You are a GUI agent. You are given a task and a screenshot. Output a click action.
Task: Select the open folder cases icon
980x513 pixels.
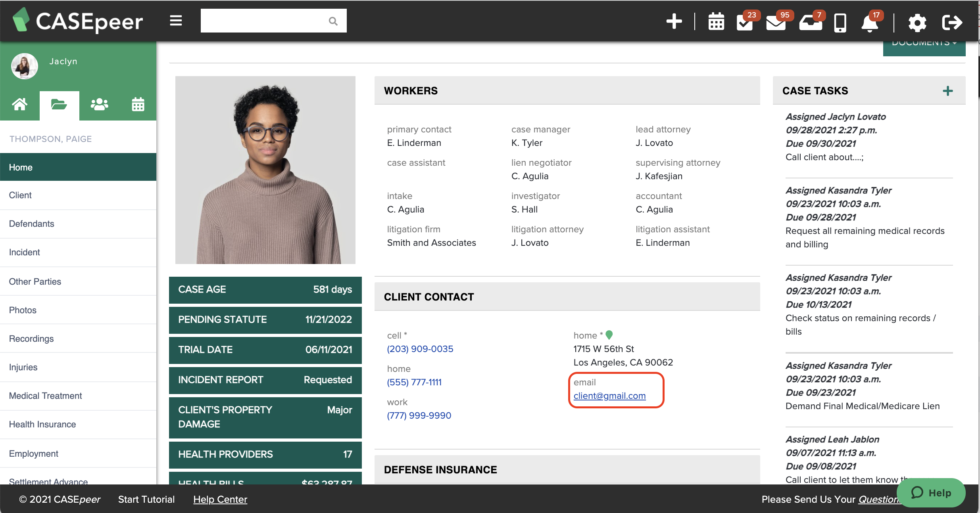click(x=59, y=105)
